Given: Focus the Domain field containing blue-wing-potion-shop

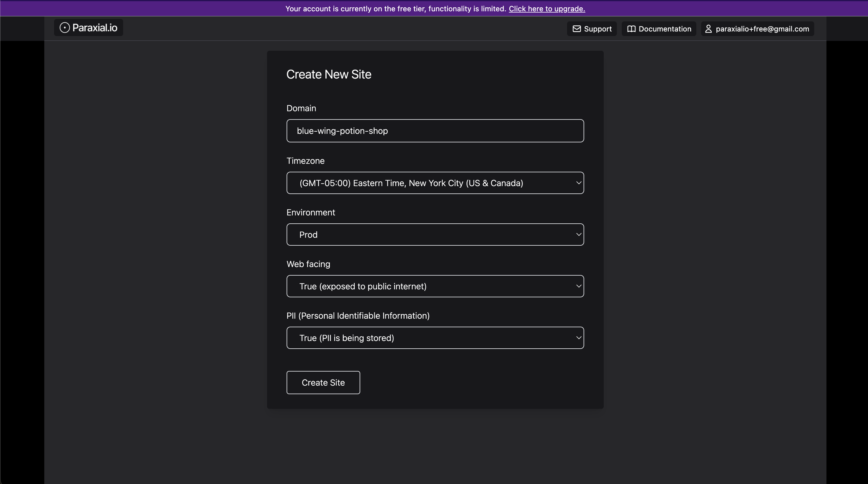Looking at the screenshot, I should click(435, 131).
